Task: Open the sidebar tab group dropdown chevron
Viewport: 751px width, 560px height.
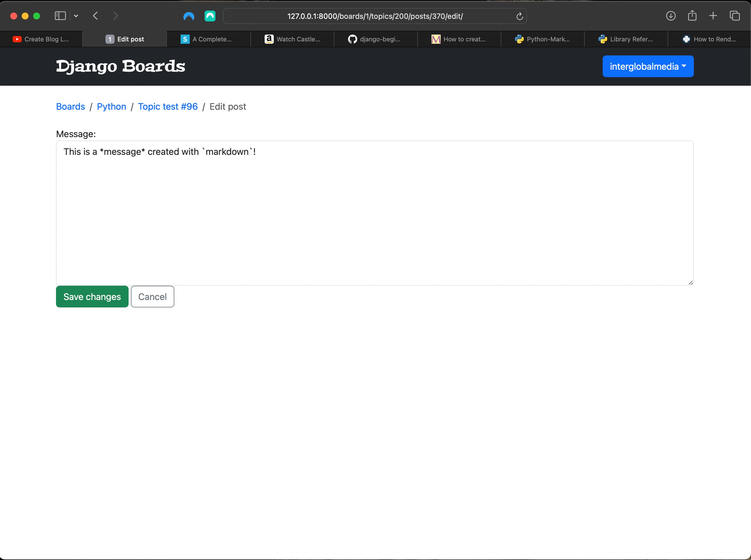Action: (76, 16)
